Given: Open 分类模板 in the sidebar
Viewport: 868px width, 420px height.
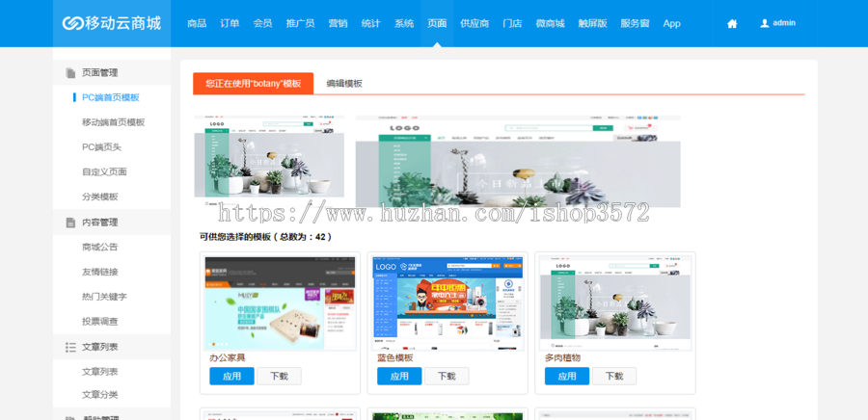Looking at the screenshot, I should click(x=100, y=197).
